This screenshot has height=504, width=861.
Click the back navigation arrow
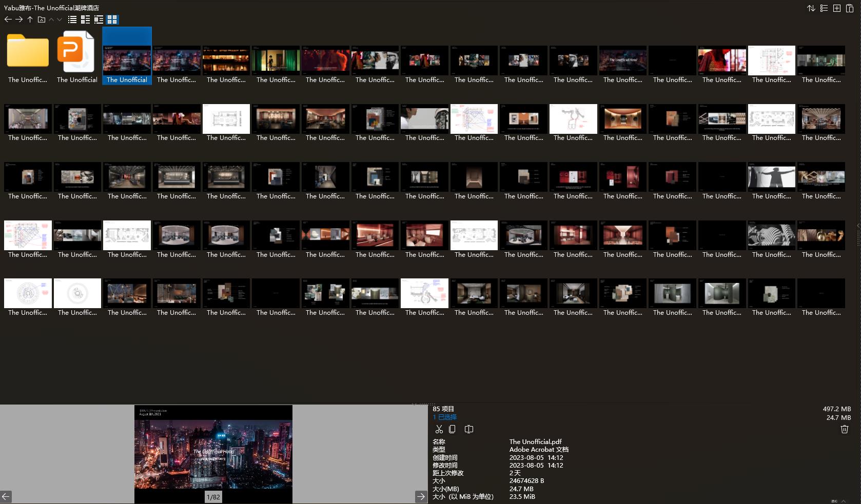[8, 19]
